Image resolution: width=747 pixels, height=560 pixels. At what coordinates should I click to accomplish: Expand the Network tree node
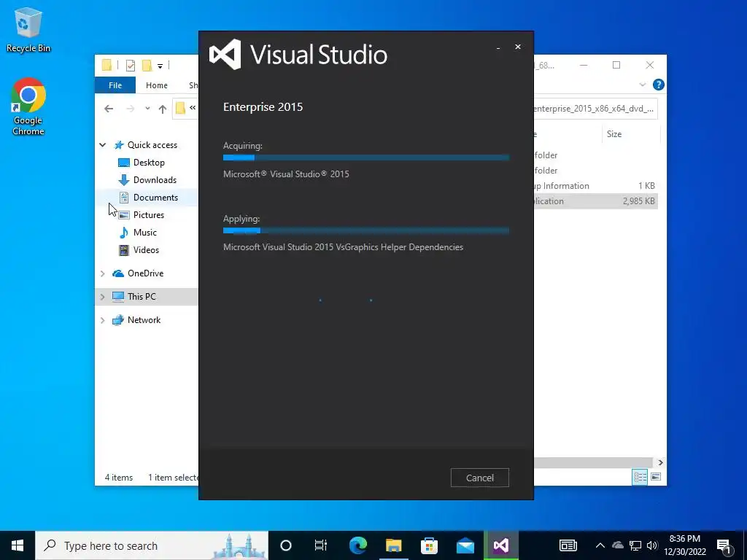coord(102,320)
